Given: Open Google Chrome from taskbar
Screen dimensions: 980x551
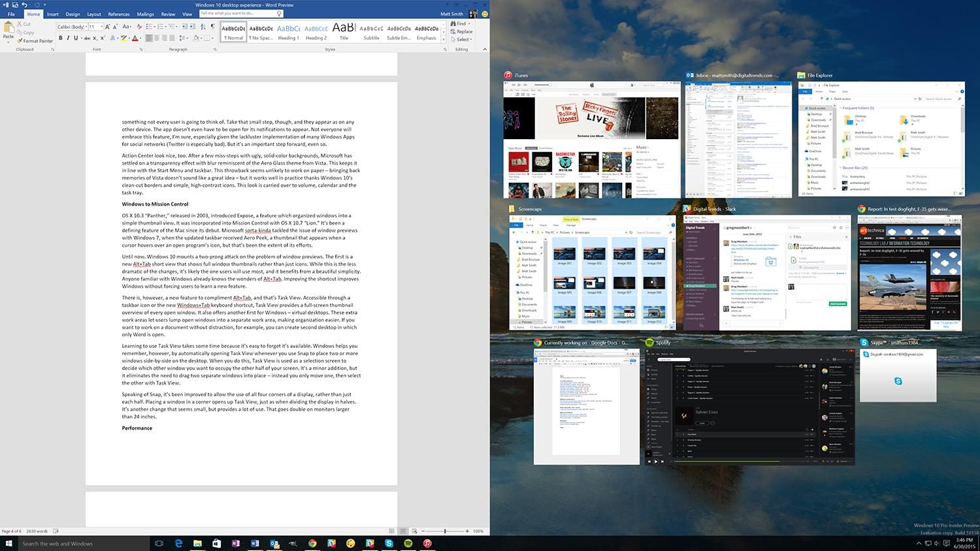Looking at the screenshot, I should [312, 543].
